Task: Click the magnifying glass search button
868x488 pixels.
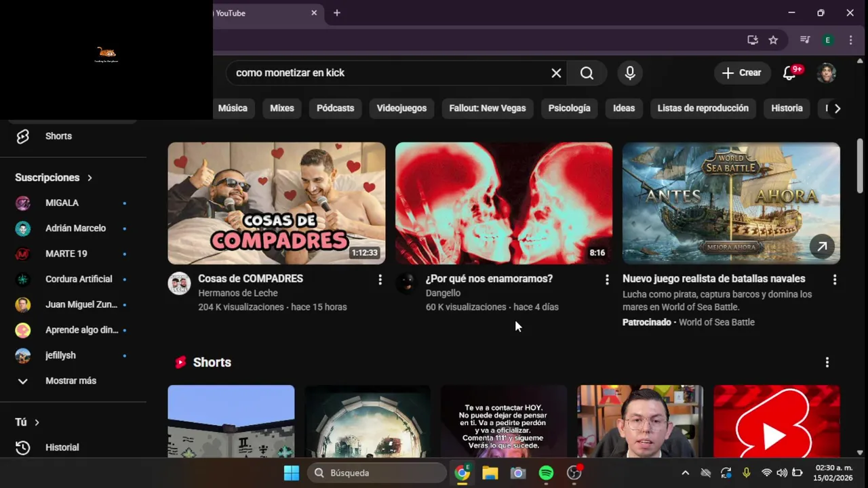Action: 587,73
